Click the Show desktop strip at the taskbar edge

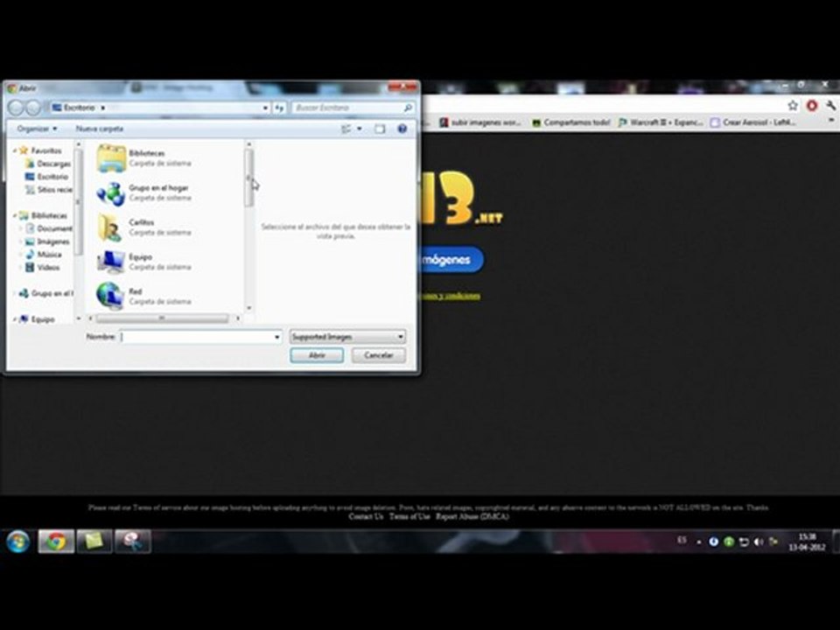point(836,542)
